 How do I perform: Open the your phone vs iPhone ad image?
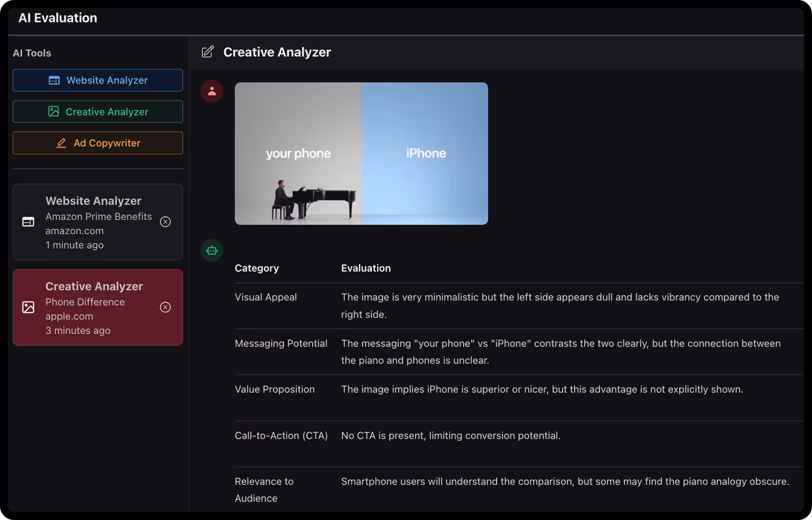click(x=361, y=153)
